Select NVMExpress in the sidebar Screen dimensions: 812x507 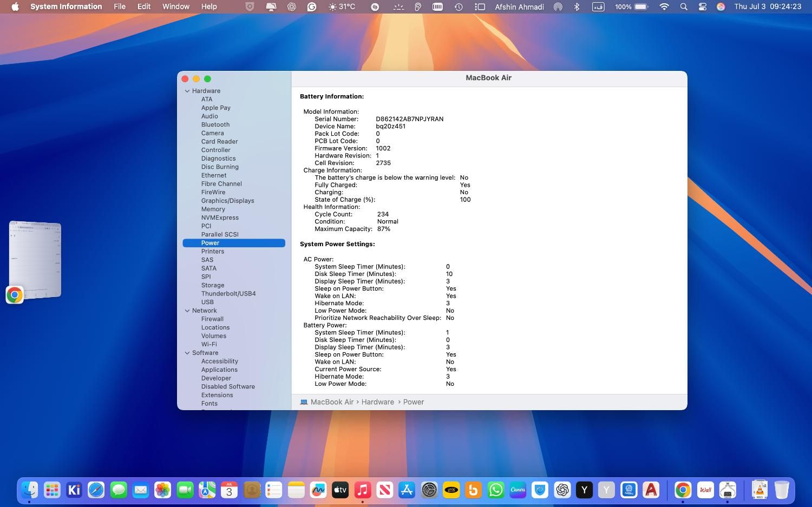point(220,218)
